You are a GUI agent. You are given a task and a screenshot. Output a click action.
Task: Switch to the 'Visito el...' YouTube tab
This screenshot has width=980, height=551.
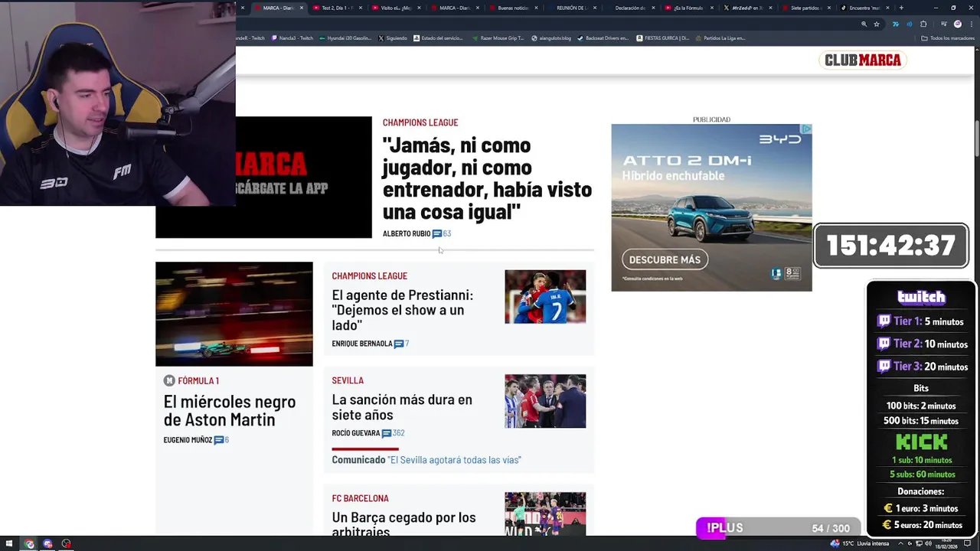(x=396, y=8)
